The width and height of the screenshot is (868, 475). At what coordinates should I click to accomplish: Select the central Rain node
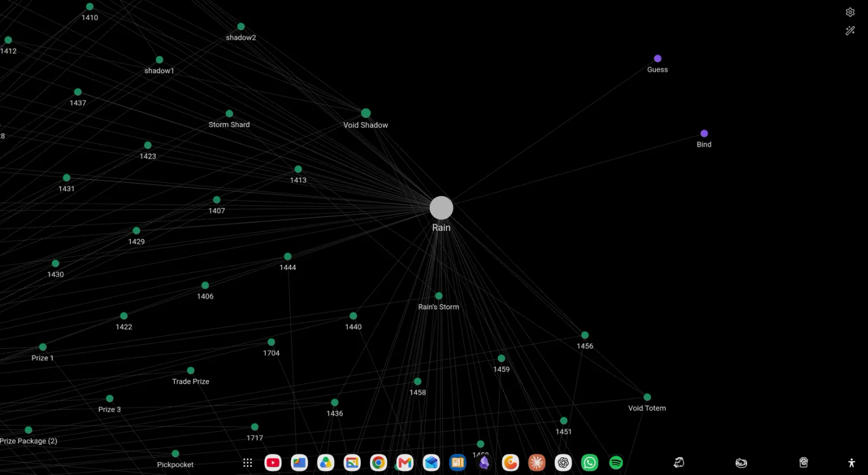click(441, 208)
